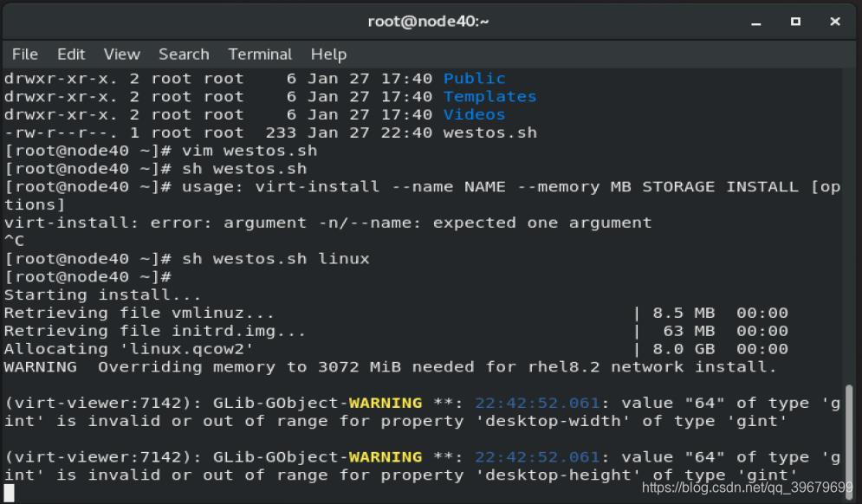Viewport: 862px width, 504px height.
Task: Click the "Allocating 'linux.qcow2'" text
Action: click(x=128, y=350)
